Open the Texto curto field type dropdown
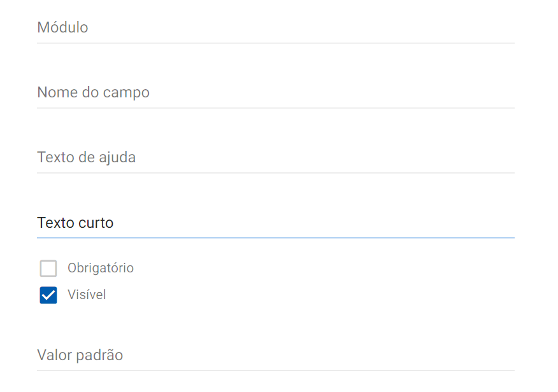The image size is (558, 392). tap(275, 223)
